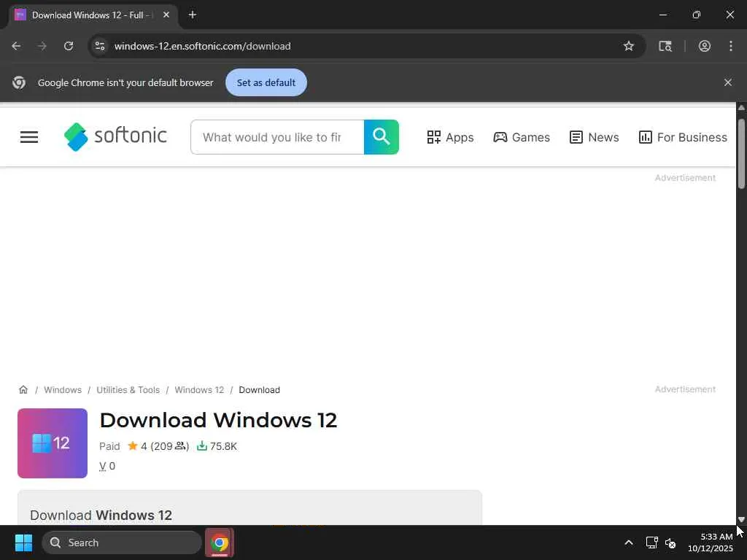Submit search with the magnifier button
Image resolution: width=747 pixels, height=560 pixels.
[x=382, y=137]
